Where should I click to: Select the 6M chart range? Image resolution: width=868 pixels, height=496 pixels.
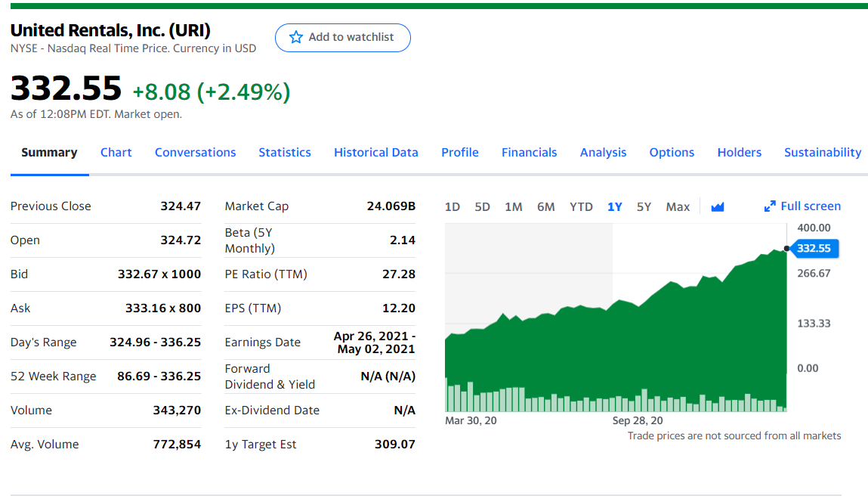[x=546, y=206]
